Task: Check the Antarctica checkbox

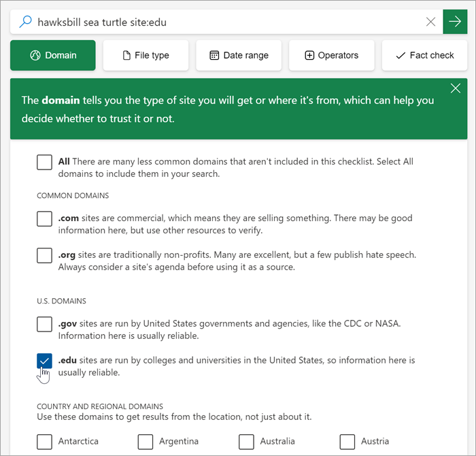Action: click(x=44, y=442)
